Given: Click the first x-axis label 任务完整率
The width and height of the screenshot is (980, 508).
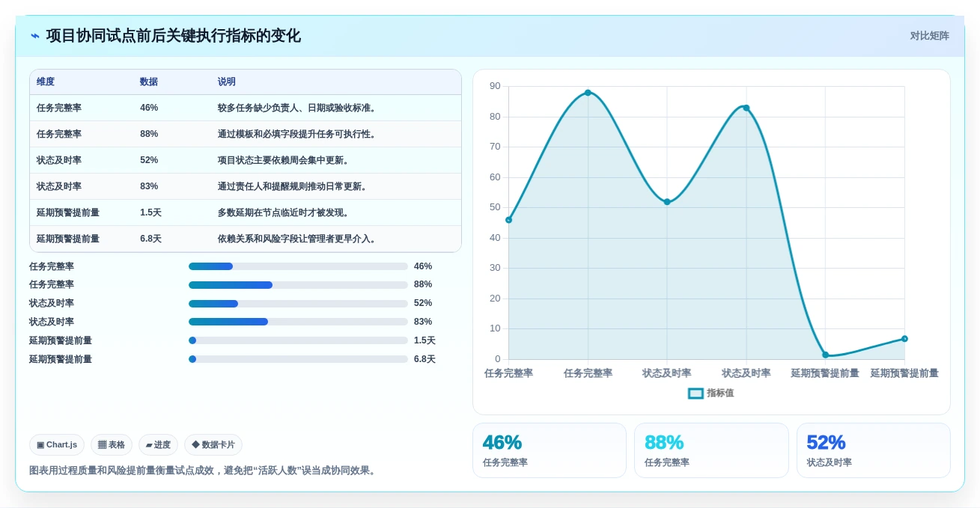Looking at the screenshot, I should 509,373.
